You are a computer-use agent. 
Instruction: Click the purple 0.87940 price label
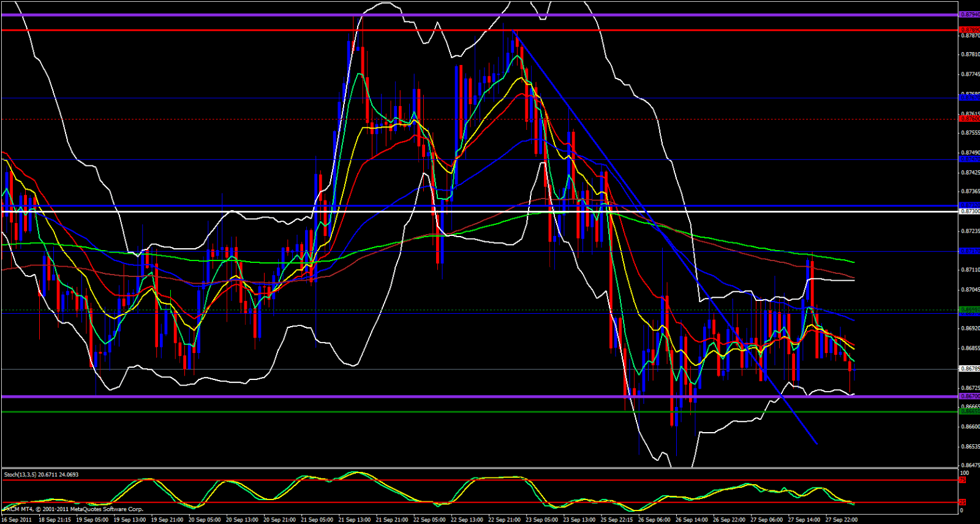[970, 15]
